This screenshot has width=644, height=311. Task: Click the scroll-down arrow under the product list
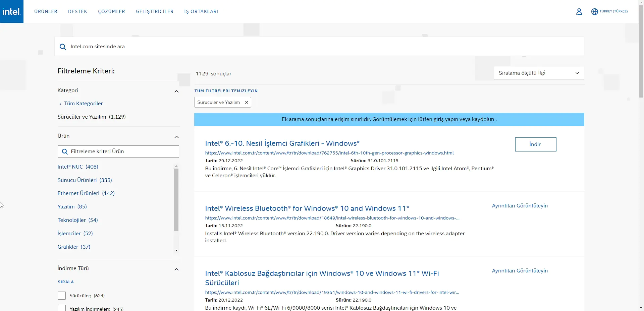click(176, 250)
